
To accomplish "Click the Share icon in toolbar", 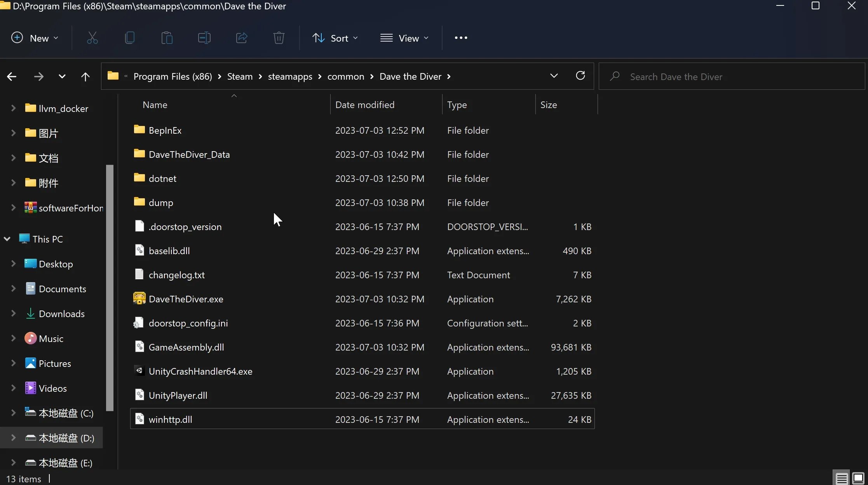I will tap(241, 38).
